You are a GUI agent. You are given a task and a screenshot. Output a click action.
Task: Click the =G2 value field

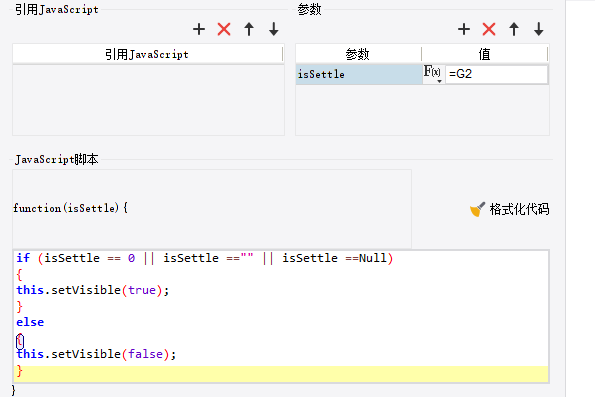coord(496,74)
